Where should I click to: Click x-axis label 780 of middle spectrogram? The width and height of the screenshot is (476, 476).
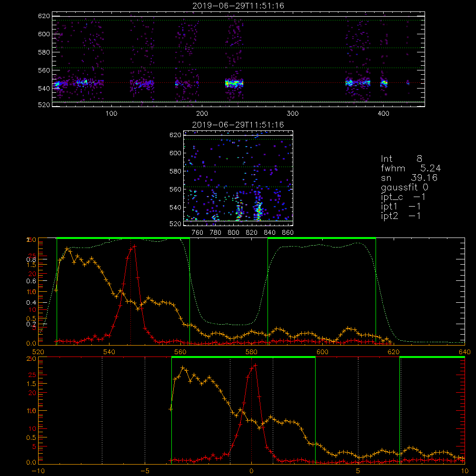tap(216, 233)
